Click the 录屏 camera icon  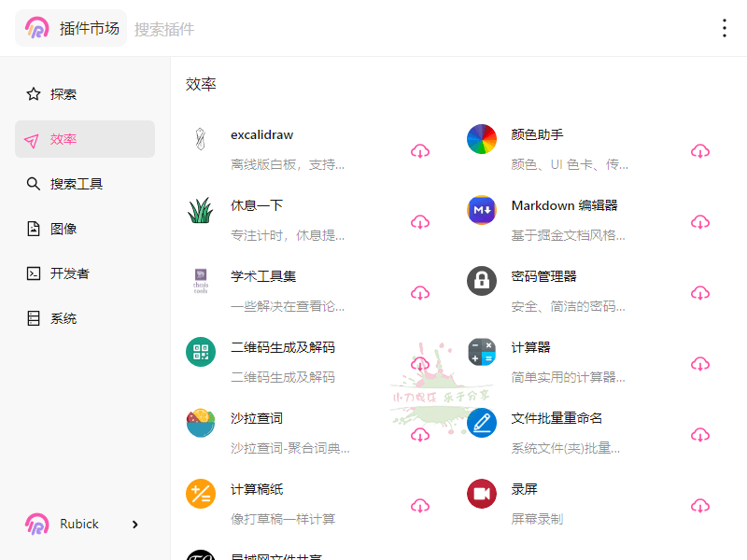point(481,495)
